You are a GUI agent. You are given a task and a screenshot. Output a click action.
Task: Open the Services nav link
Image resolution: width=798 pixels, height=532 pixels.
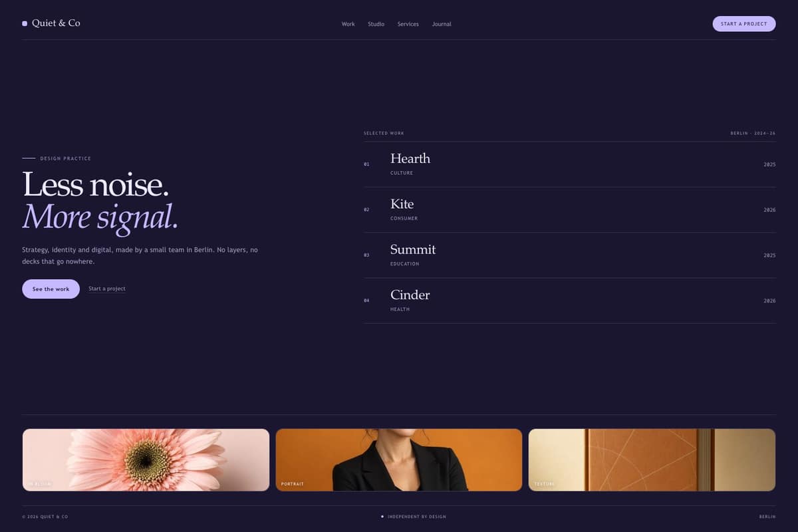tap(408, 24)
